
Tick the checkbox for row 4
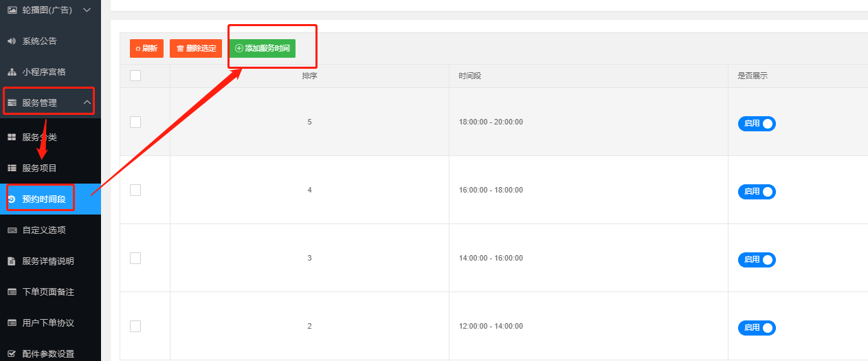pos(135,190)
